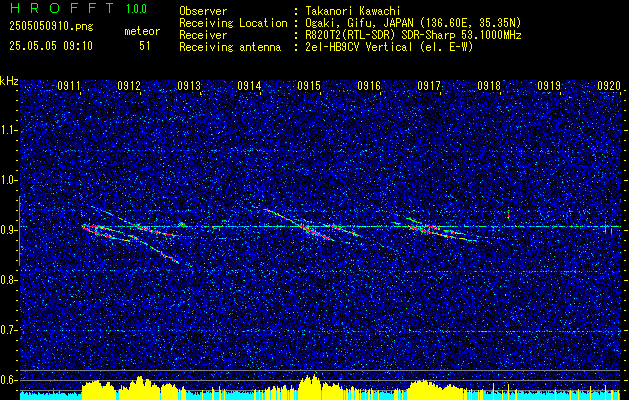The image size is (629, 400).
Task: Click the meteor count 51
Action: pyautogui.click(x=145, y=46)
